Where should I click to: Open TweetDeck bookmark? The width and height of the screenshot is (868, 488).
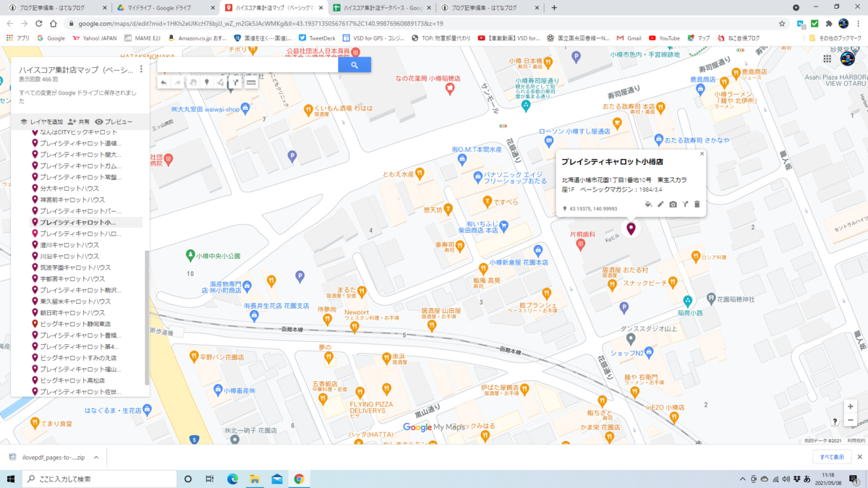[x=316, y=38]
